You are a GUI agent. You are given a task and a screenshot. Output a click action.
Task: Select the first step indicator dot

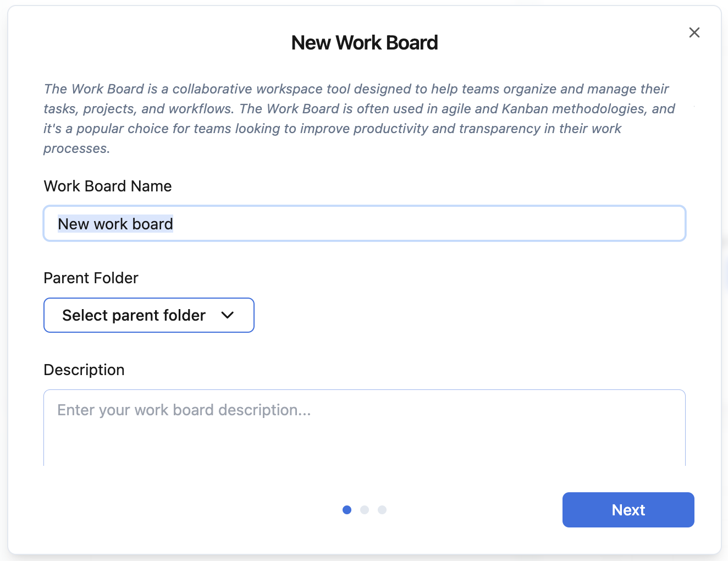[347, 510]
